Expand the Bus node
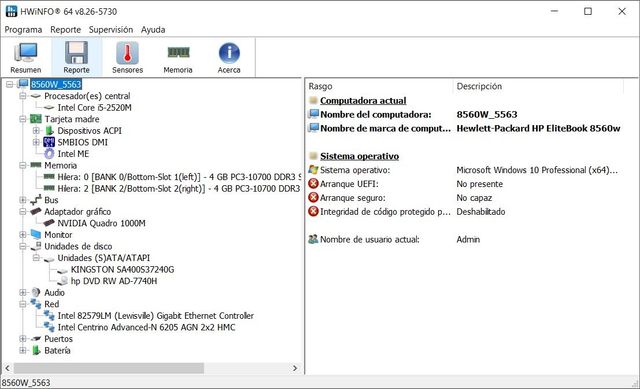This screenshot has width=640, height=389. (23, 200)
